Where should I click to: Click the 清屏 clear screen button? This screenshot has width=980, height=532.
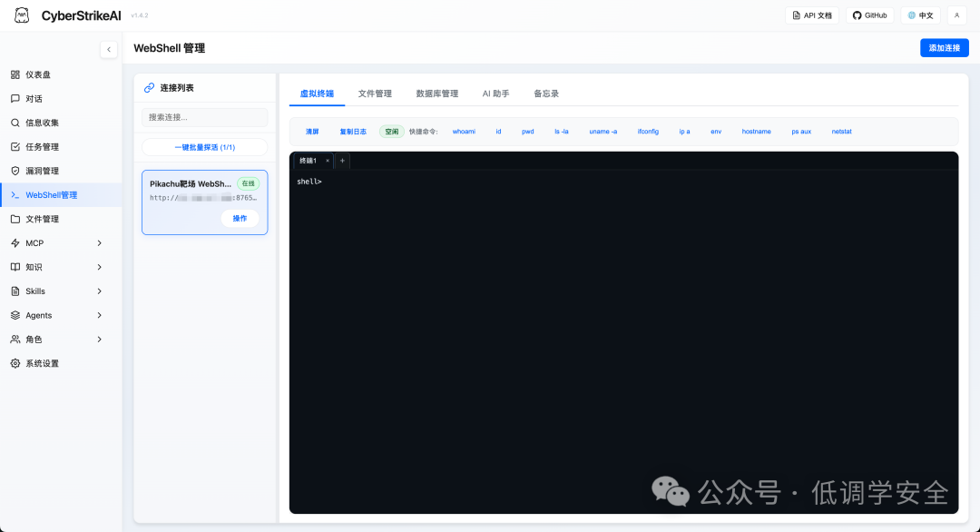312,132
